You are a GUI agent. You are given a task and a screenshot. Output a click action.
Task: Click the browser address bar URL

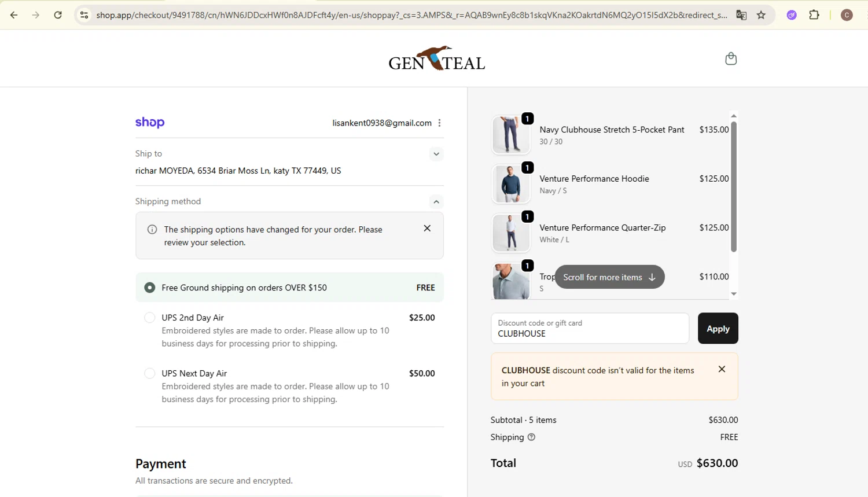tap(411, 15)
